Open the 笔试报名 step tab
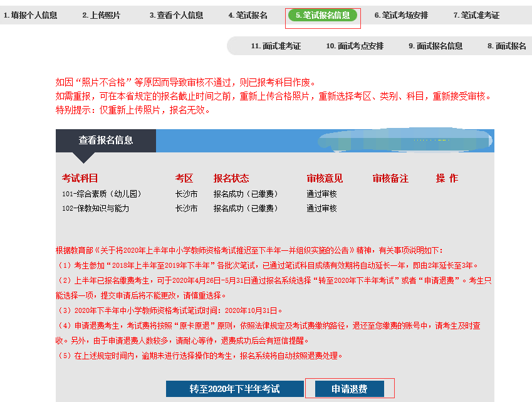Screen dimensions: 532x402 pos(248,15)
